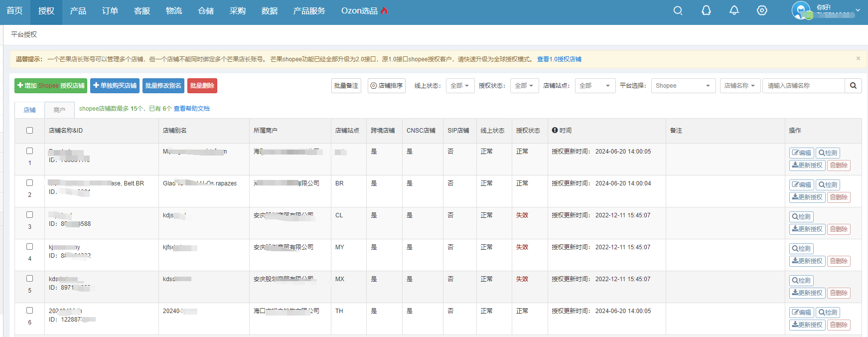Go to 首页 in top navigation

coord(14,10)
